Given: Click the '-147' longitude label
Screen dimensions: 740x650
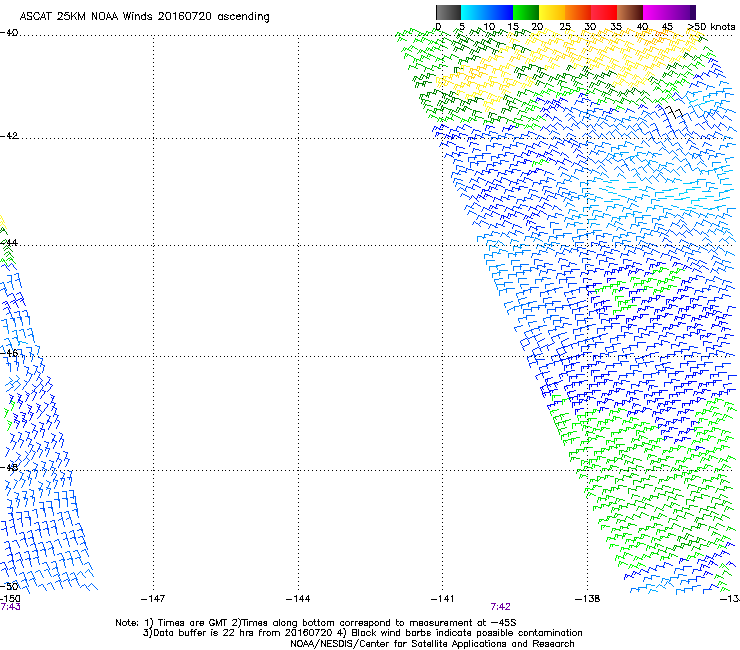Looking at the screenshot, I should tap(153, 599).
